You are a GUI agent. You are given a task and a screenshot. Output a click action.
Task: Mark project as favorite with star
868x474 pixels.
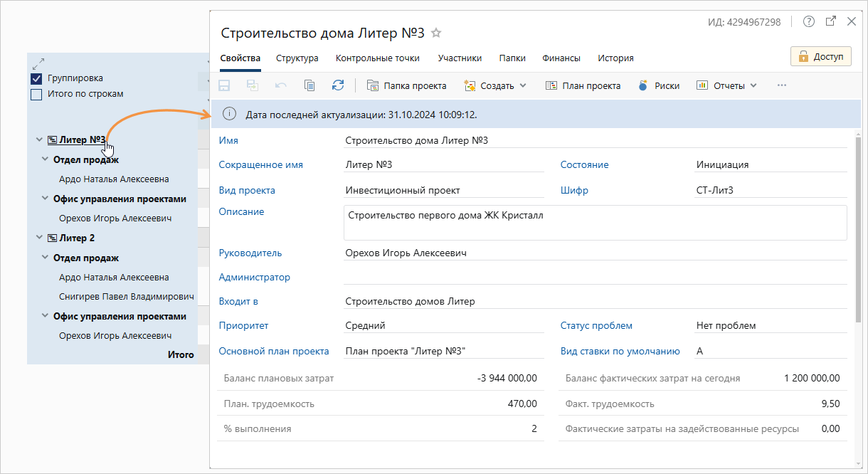point(437,33)
